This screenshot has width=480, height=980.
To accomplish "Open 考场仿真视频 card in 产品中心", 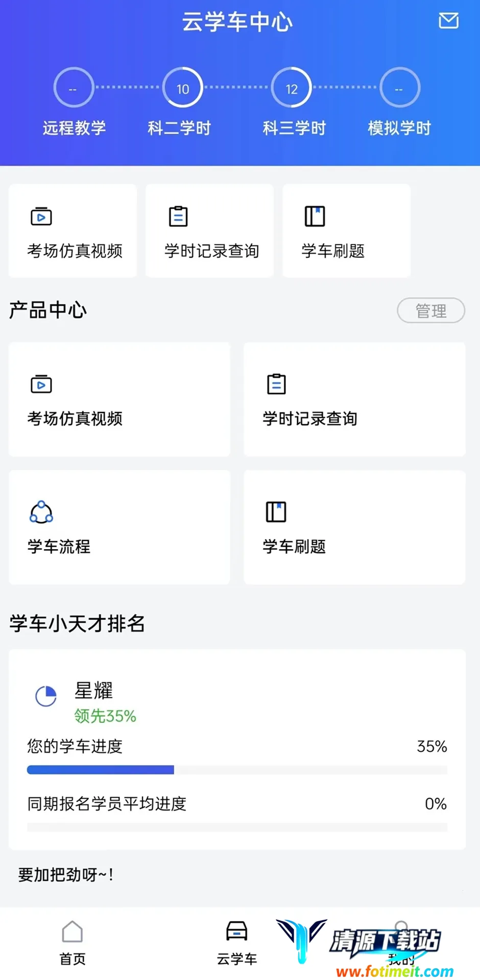I will click(119, 400).
